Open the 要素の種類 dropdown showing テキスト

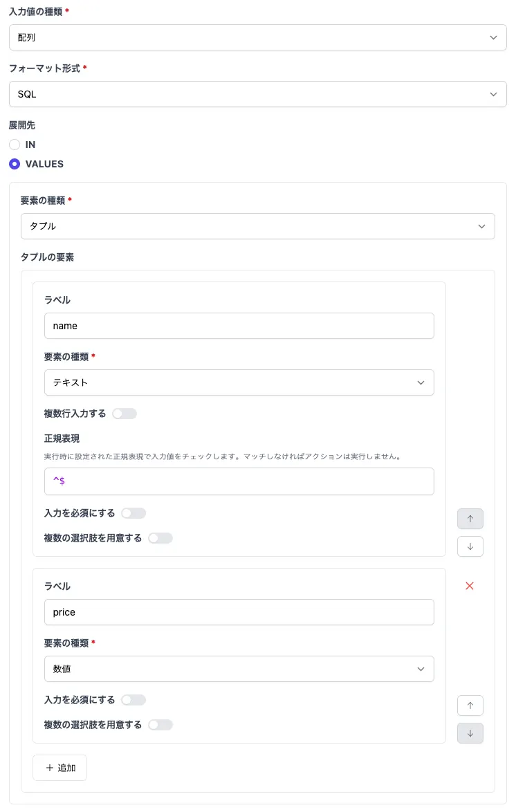[x=239, y=382]
